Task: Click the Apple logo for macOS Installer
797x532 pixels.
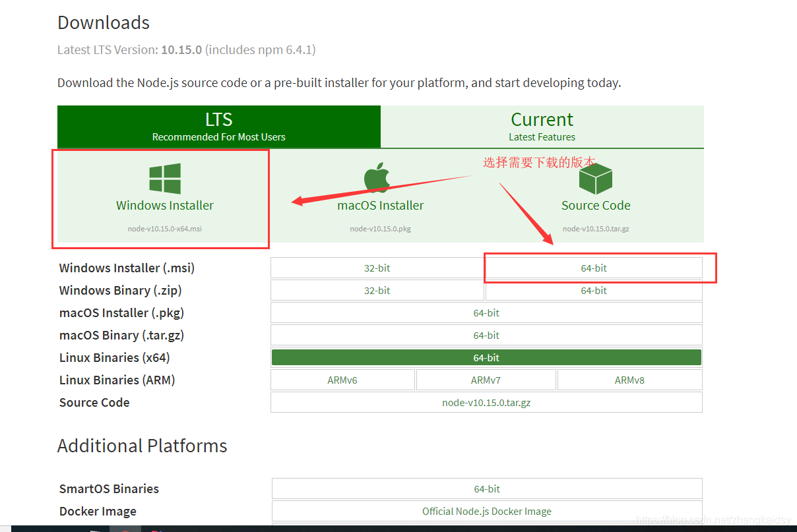Action: (377, 178)
